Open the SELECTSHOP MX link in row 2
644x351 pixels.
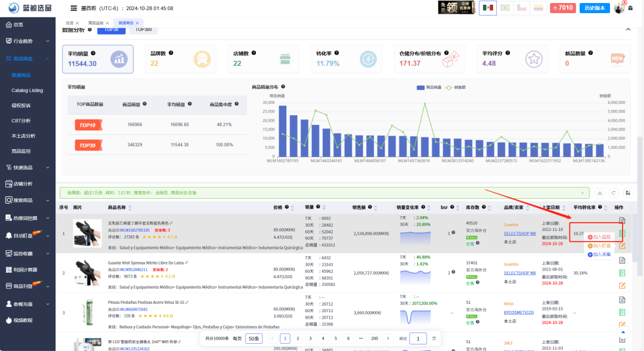[519, 273]
